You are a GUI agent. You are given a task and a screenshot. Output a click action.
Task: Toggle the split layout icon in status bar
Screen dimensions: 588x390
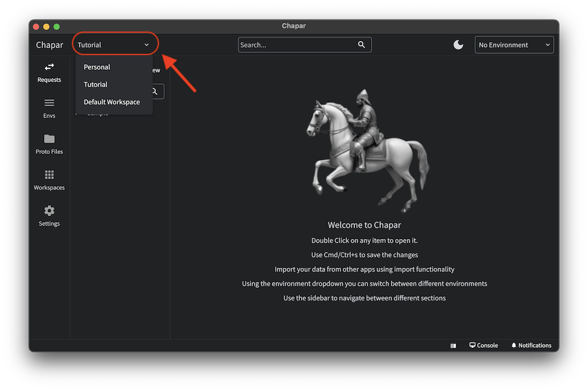click(x=453, y=346)
